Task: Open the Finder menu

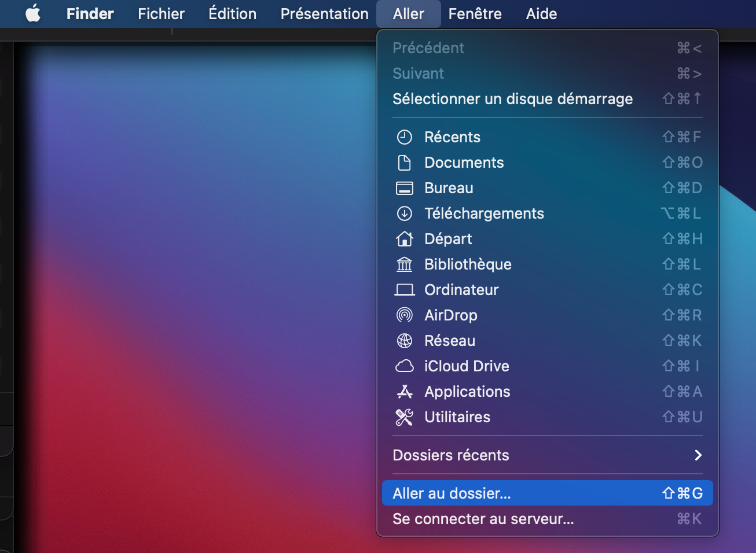Action: [x=90, y=13]
